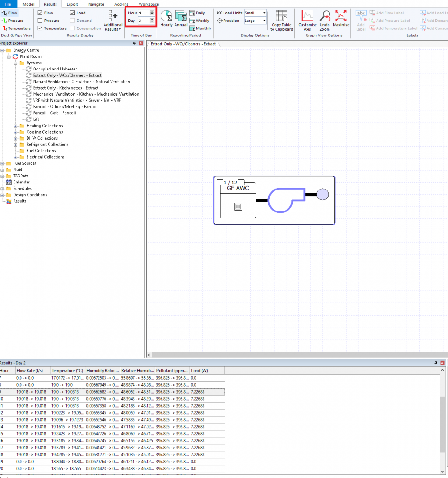Select the Hourly reporting period icon
Image resolution: width=448 pixels, height=478 pixels.
coord(167,19)
